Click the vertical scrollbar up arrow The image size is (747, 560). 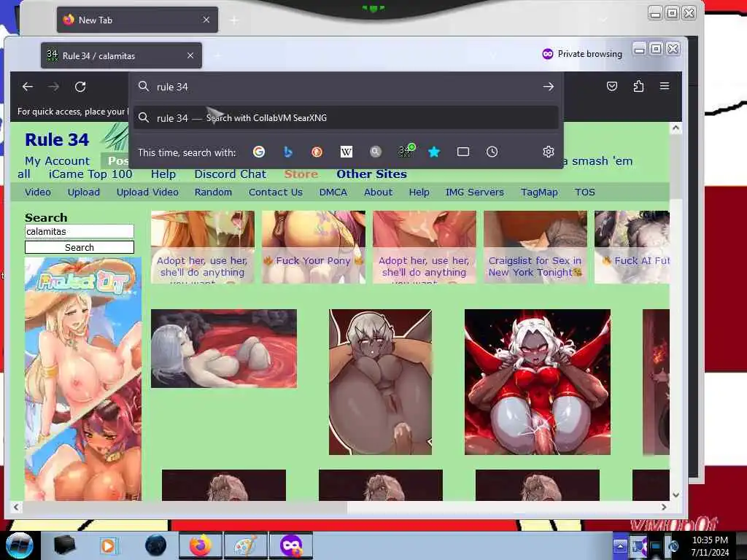[676, 128]
